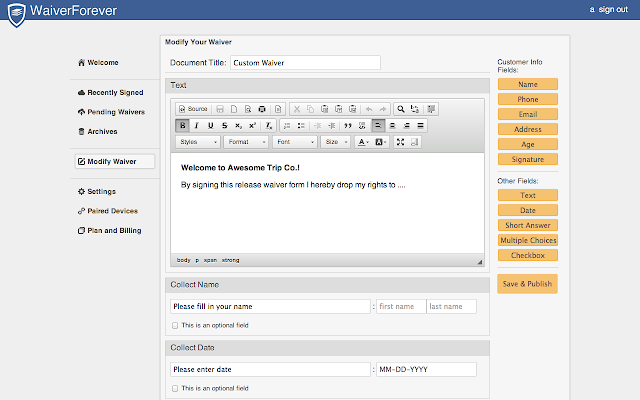Add a Multiple Choices field
The height and width of the screenshot is (400, 640).
point(527,240)
